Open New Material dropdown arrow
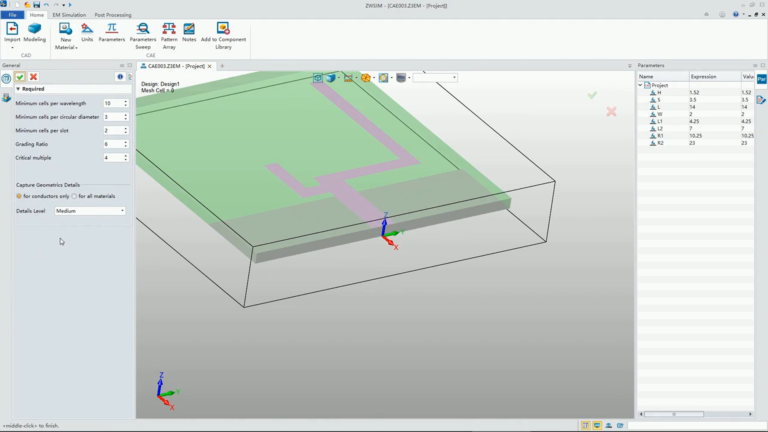 point(76,48)
